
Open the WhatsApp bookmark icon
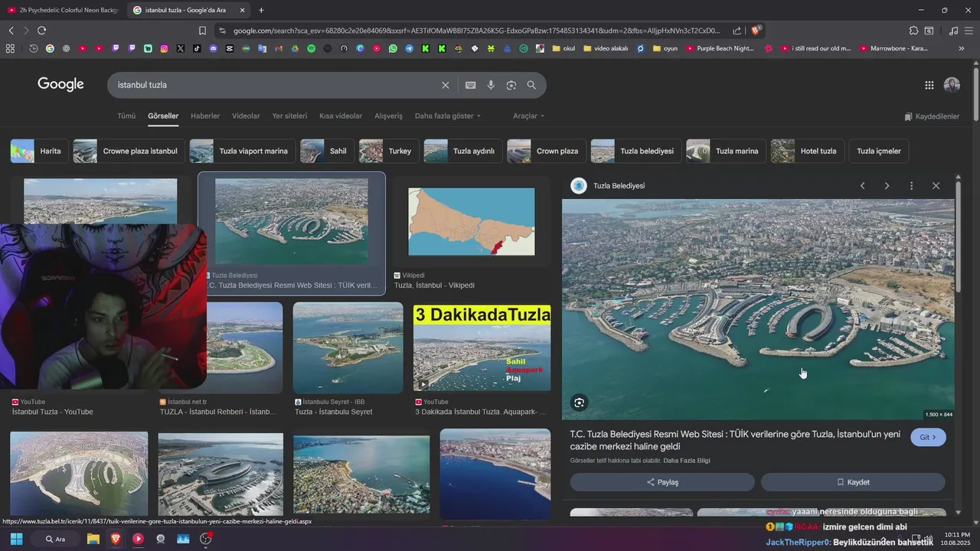coord(393,48)
